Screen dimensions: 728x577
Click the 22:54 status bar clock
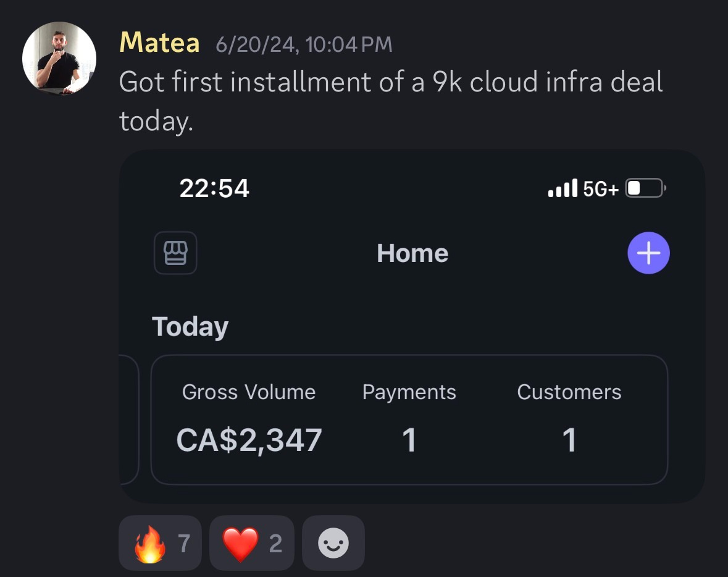click(x=214, y=188)
